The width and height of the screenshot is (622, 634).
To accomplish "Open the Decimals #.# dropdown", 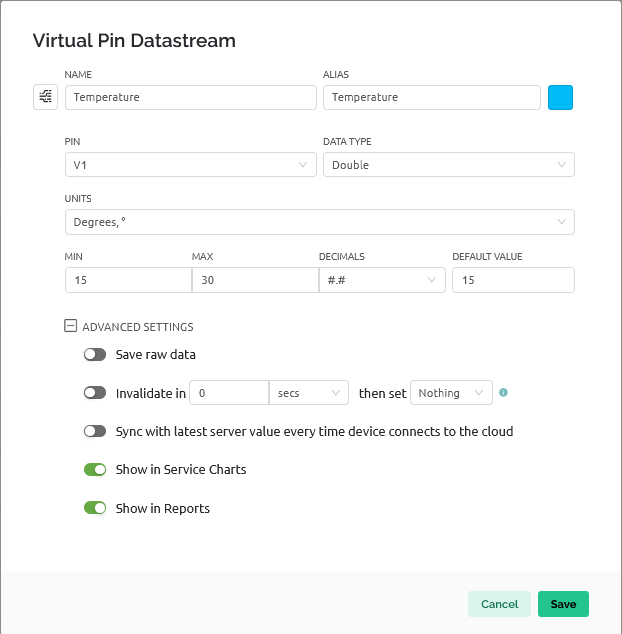I will tap(382, 280).
